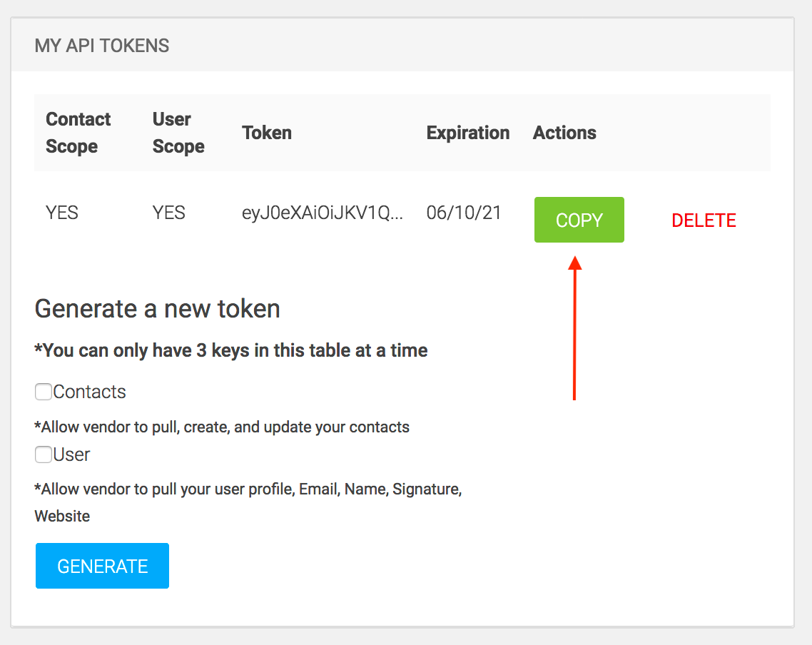The width and height of the screenshot is (812, 645).
Task: Click the expiration date 06/10/21
Action: click(x=464, y=213)
